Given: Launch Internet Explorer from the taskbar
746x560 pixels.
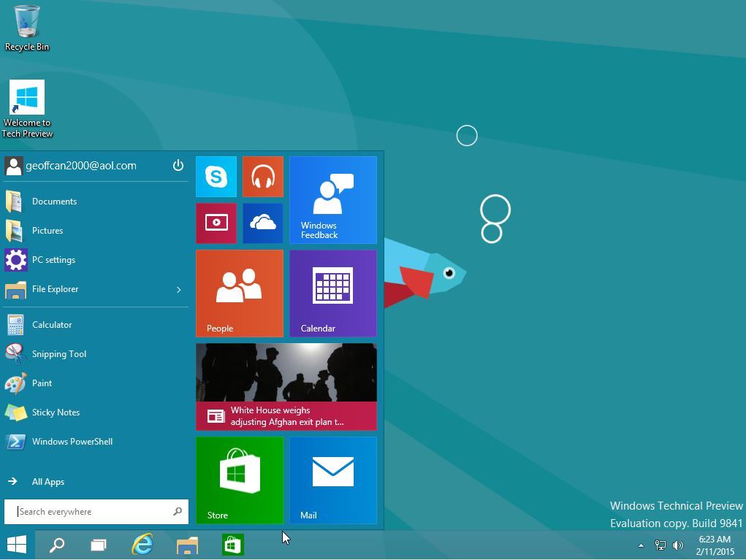Looking at the screenshot, I should (x=142, y=545).
